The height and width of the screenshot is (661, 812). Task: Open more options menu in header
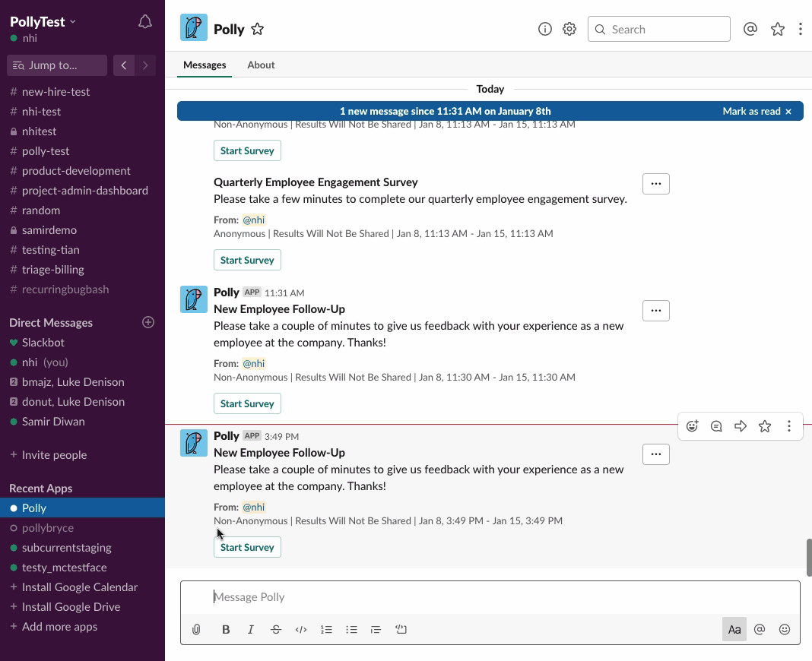(801, 29)
